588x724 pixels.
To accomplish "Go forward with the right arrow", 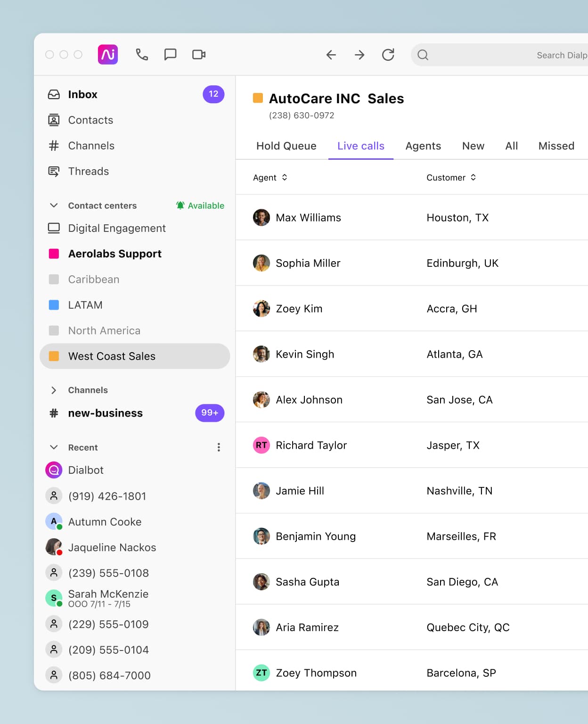I will click(x=359, y=55).
